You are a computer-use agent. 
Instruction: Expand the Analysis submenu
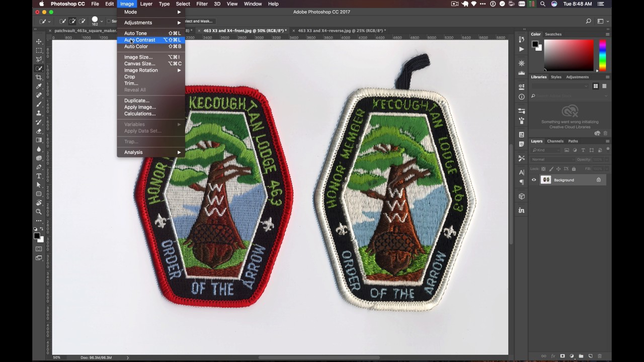(x=151, y=152)
